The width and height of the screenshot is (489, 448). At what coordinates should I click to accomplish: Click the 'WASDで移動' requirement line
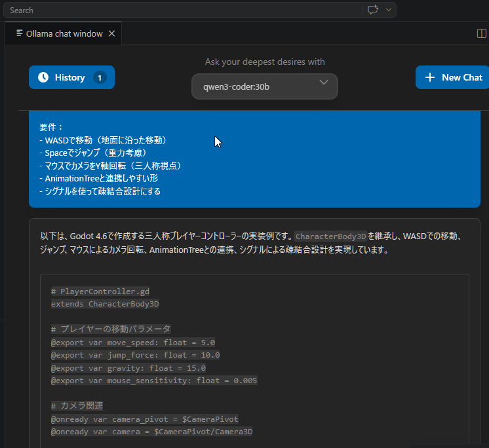[x=104, y=140]
